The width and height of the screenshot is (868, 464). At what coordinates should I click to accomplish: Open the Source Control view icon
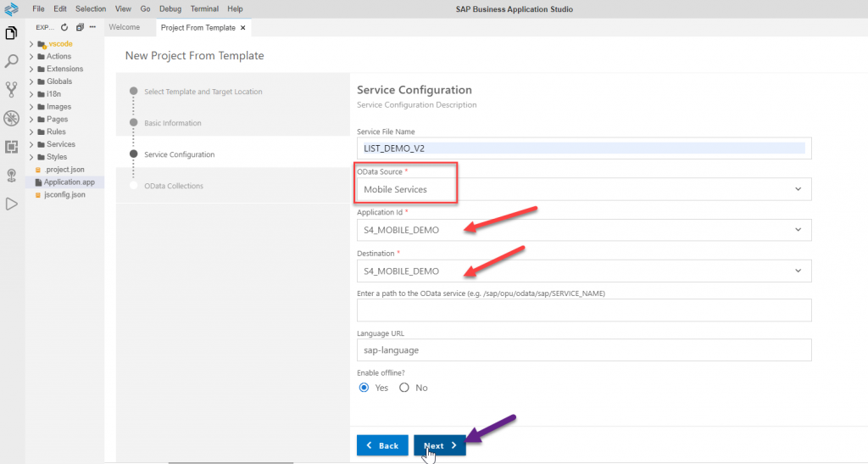(11, 89)
